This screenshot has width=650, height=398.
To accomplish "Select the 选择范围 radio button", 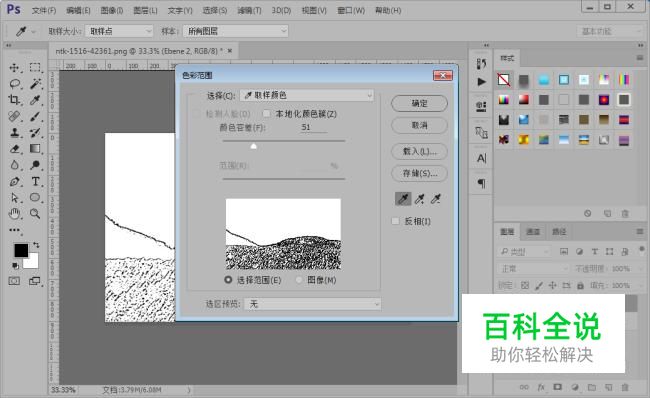I will tap(228, 280).
